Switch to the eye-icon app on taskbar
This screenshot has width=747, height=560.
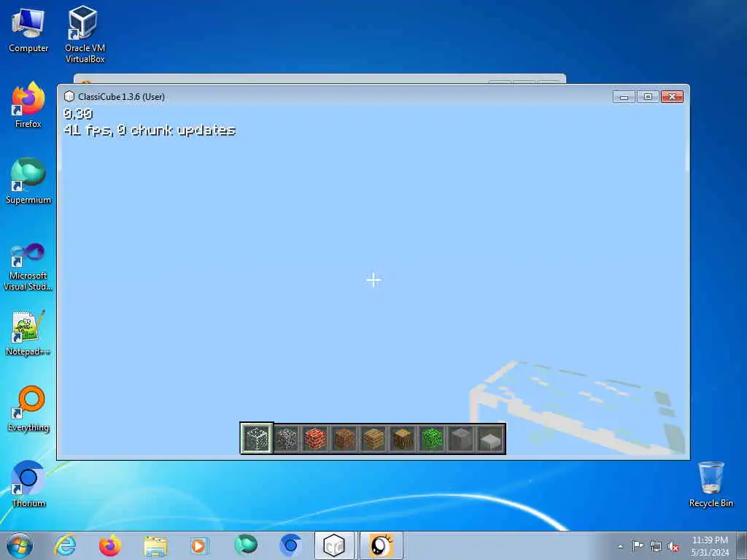click(381, 545)
